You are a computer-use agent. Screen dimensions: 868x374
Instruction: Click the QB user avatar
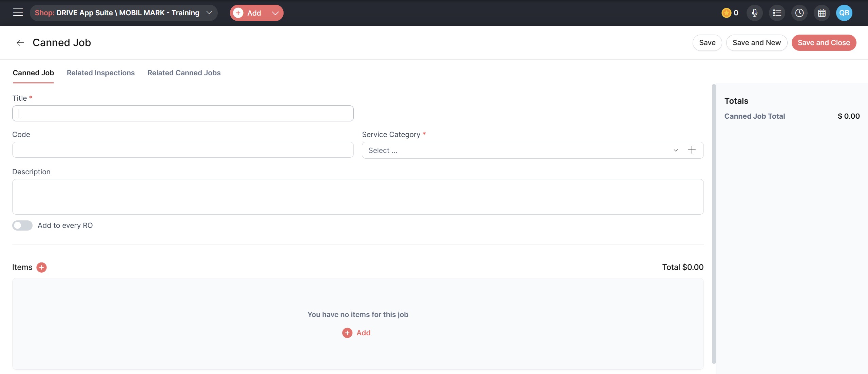pos(844,13)
